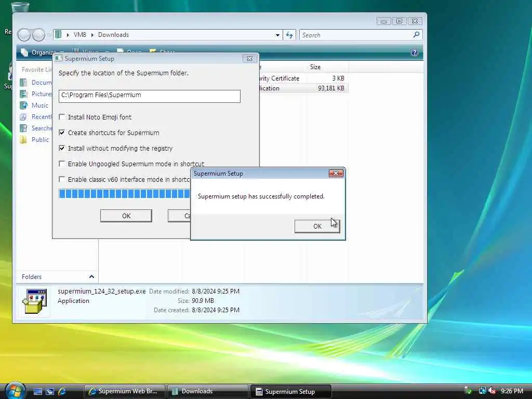Image resolution: width=532 pixels, height=399 pixels.
Task: Click supermium_124_32_setup.exe name in details pane
Action: (x=101, y=291)
